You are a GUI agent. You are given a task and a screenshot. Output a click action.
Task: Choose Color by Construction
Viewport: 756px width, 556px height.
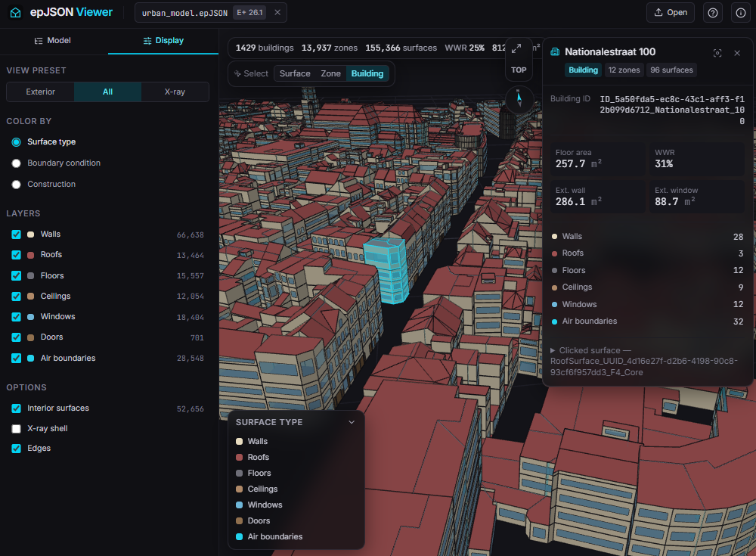(17, 185)
